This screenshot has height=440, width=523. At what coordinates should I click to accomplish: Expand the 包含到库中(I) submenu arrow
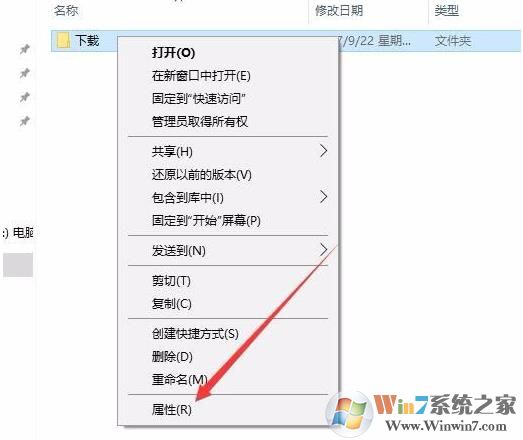click(323, 197)
